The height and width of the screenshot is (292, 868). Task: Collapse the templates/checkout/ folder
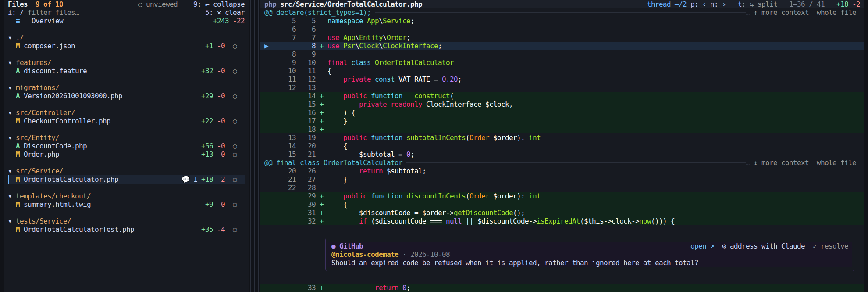(x=10, y=196)
